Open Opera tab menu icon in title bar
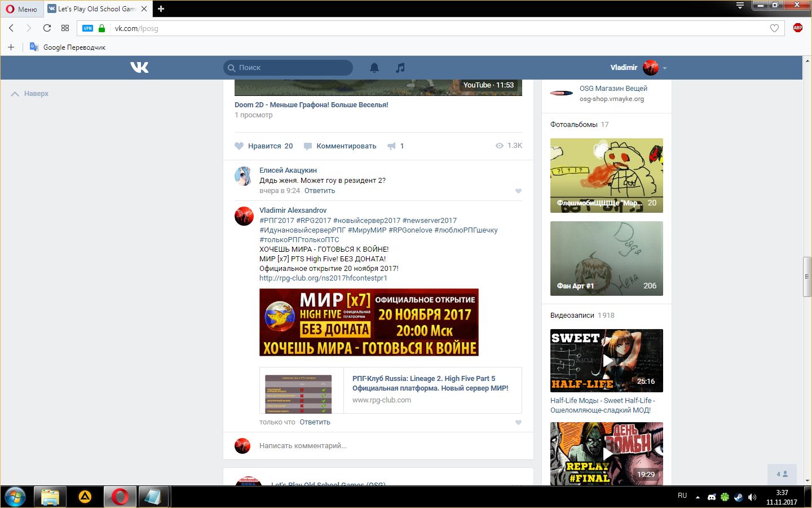812x508 pixels. [x=740, y=6]
